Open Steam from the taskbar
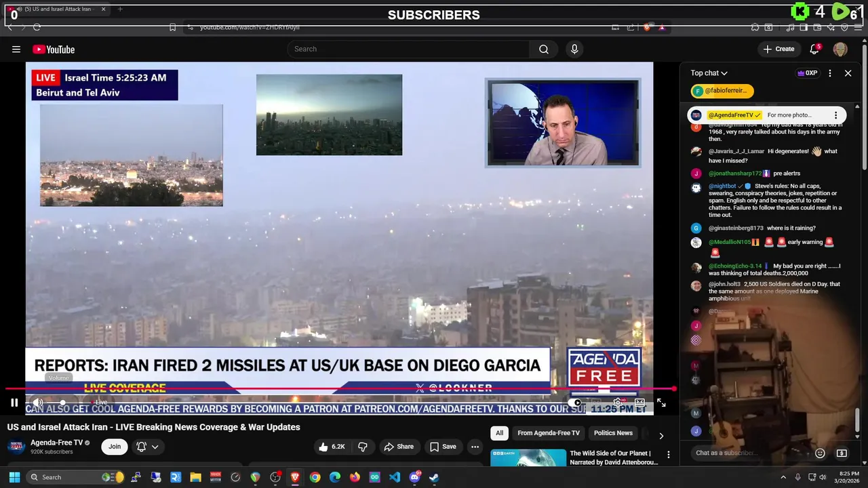 coord(434,477)
